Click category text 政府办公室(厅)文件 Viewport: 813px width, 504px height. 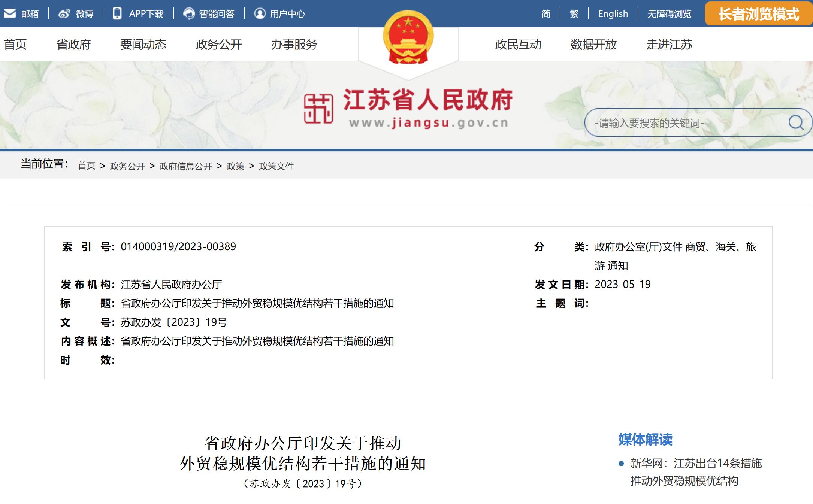click(x=638, y=247)
